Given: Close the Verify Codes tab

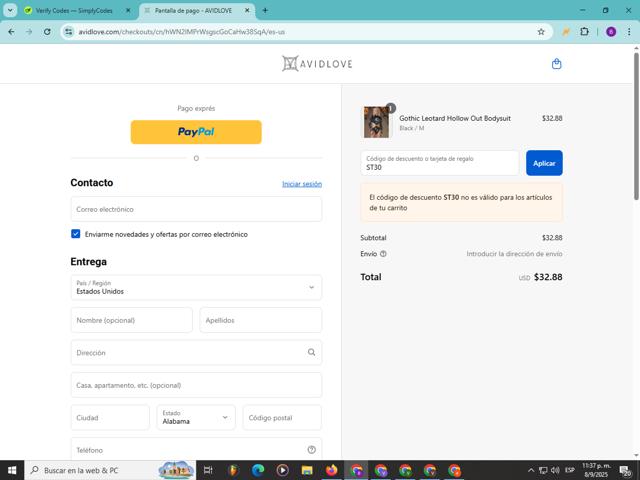Looking at the screenshot, I should pos(128,11).
